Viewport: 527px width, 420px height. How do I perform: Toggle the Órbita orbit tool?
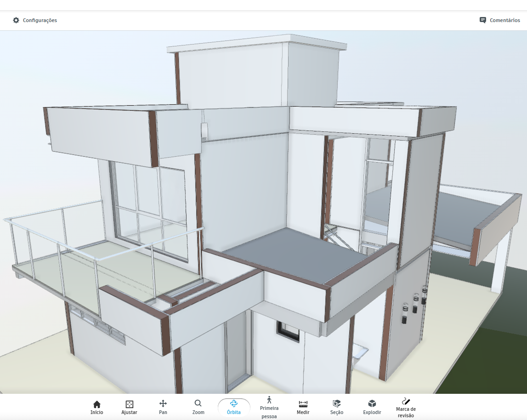(x=233, y=407)
